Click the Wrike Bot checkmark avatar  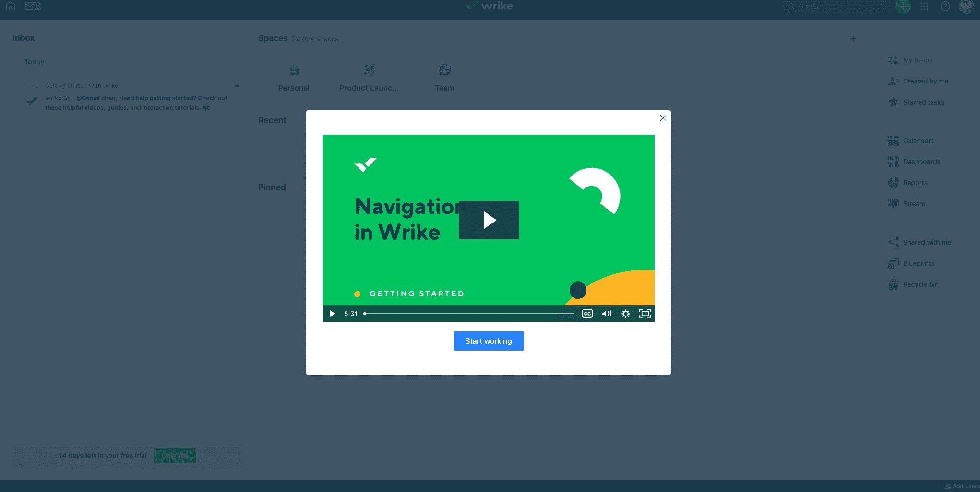32,101
